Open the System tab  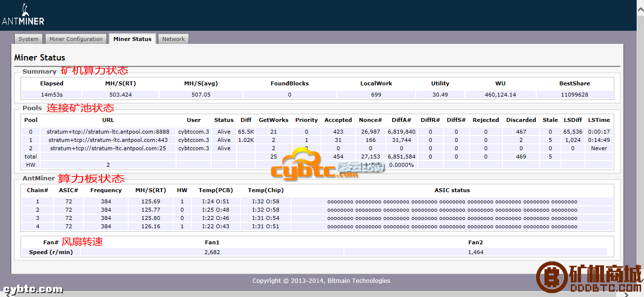[x=29, y=39]
